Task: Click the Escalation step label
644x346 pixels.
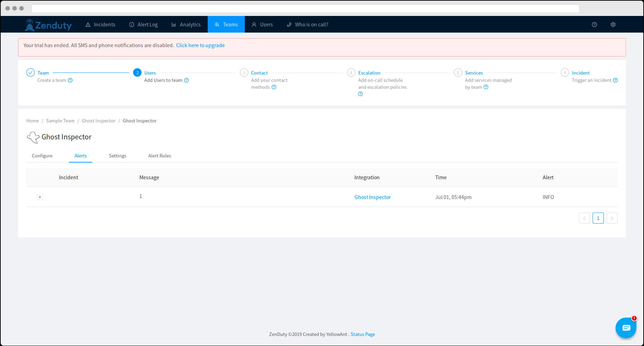Action: point(369,73)
